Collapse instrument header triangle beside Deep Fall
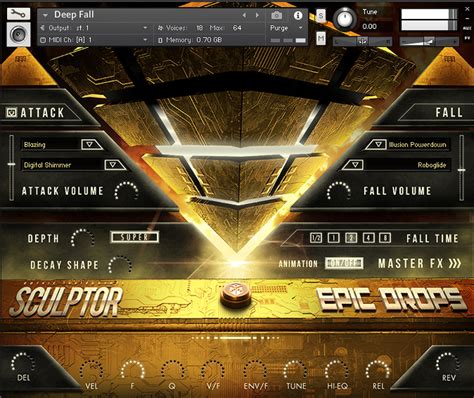 [45, 15]
